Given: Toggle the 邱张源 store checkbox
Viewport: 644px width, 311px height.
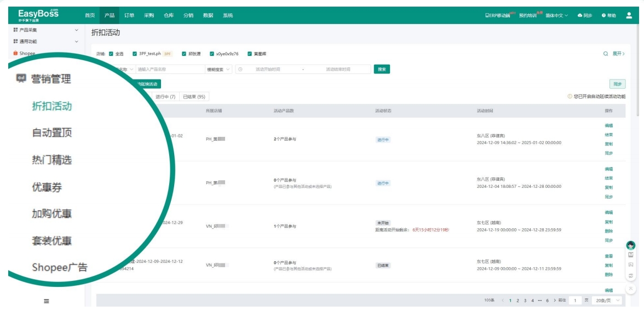Looking at the screenshot, I should point(184,54).
